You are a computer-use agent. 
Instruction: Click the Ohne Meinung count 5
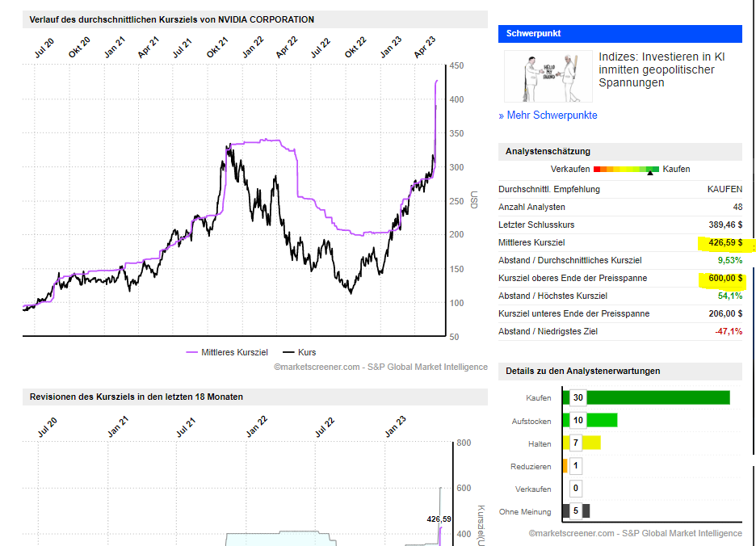coord(576,510)
